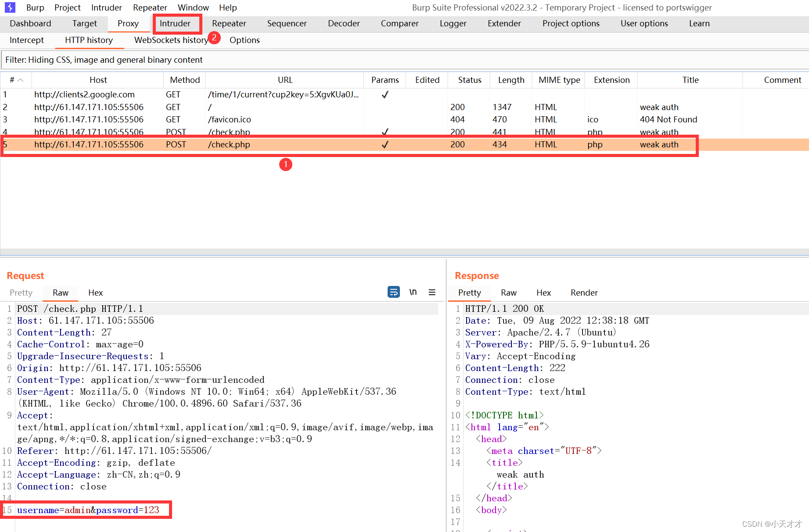Viewport: 809px width, 532px height.
Task: Open the Help menu
Action: click(x=228, y=7)
